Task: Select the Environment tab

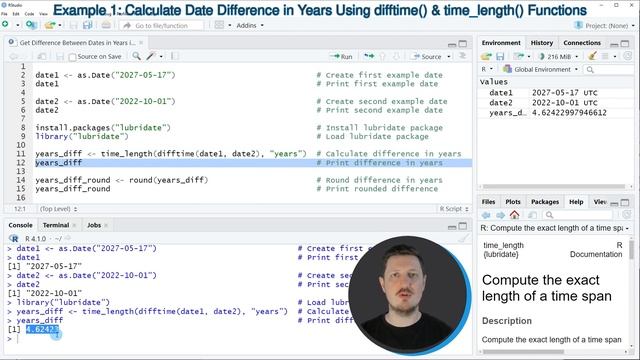Action: (x=501, y=43)
